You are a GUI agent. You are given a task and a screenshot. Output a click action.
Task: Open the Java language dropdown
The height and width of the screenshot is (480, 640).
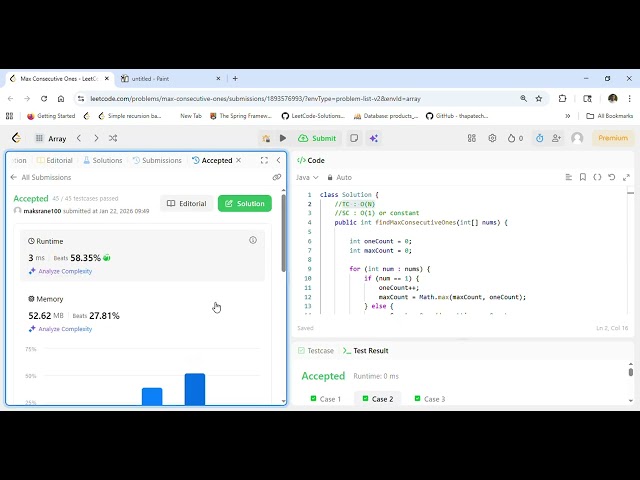coord(307,177)
